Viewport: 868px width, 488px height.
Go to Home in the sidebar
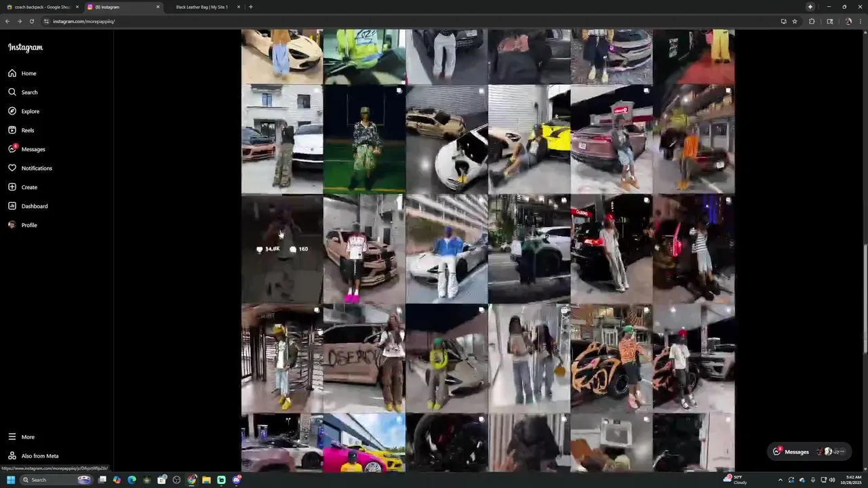[x=22, y=73]
